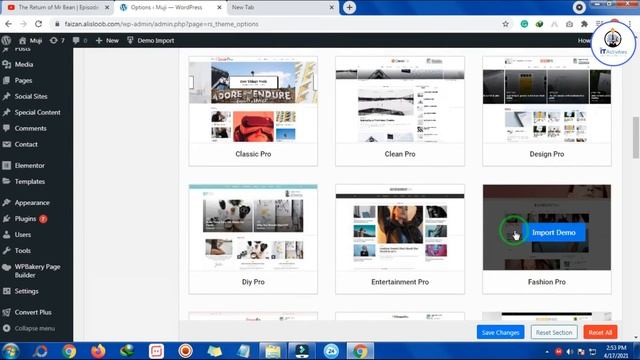640x360 pixels.
Task: Open the volume control in system tray
Action: (x=570, y=351)
